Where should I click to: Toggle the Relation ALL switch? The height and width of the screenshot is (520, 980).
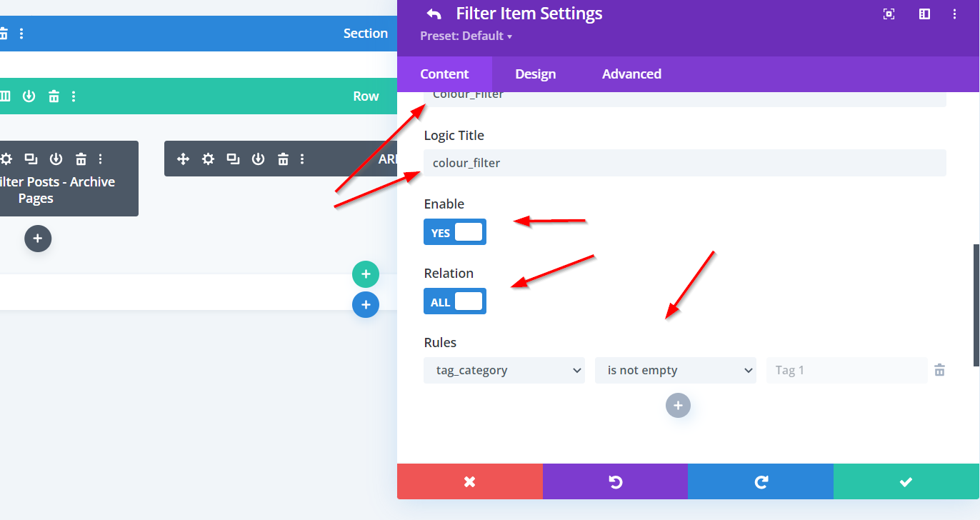coord(455,301)
